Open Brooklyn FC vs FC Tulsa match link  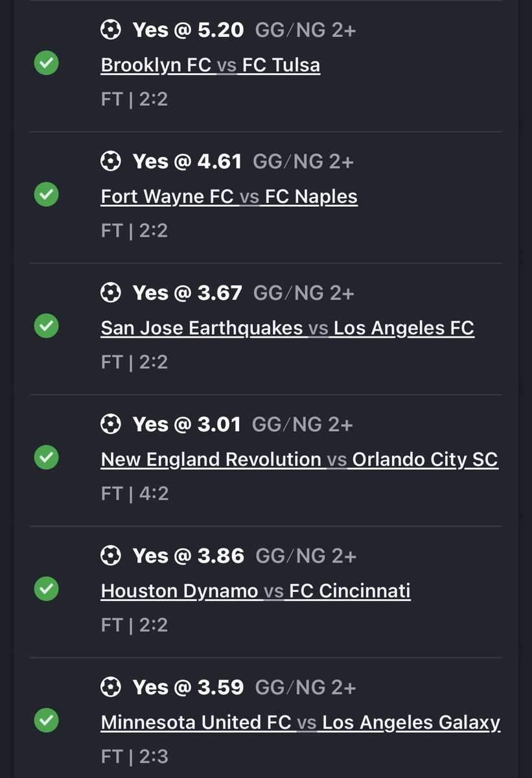click(x=211, y=65)
